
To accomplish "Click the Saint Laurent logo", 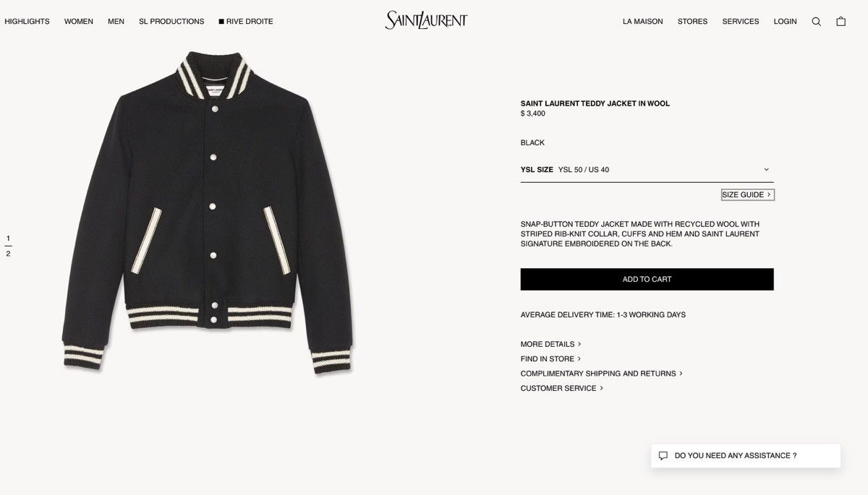I will [426, 20].
